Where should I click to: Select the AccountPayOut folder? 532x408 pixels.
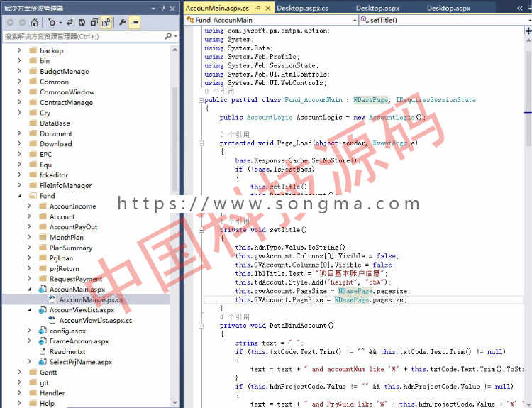coord(73,227)
